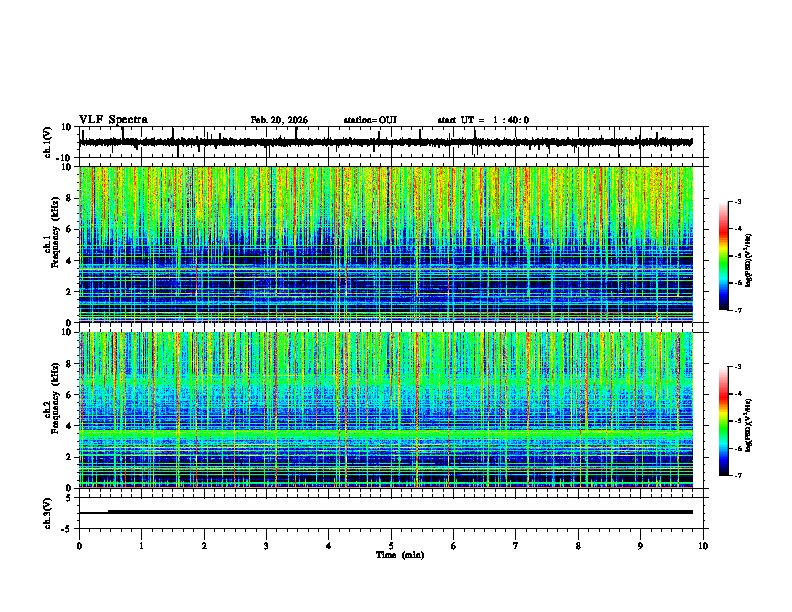This screenshot has width=792, height=612.
Task: Click time axis tick label "1"
Action: pyautogui.click(x=141, y=546)
